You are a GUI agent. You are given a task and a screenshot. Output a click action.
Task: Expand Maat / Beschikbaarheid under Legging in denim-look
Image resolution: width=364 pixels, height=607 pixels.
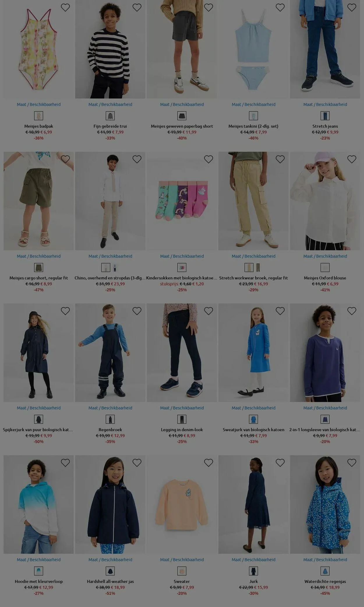click(182, 408)
